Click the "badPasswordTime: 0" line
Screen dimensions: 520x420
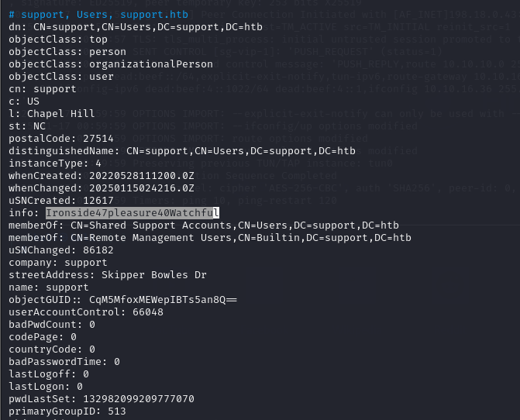tap(64, 362)
